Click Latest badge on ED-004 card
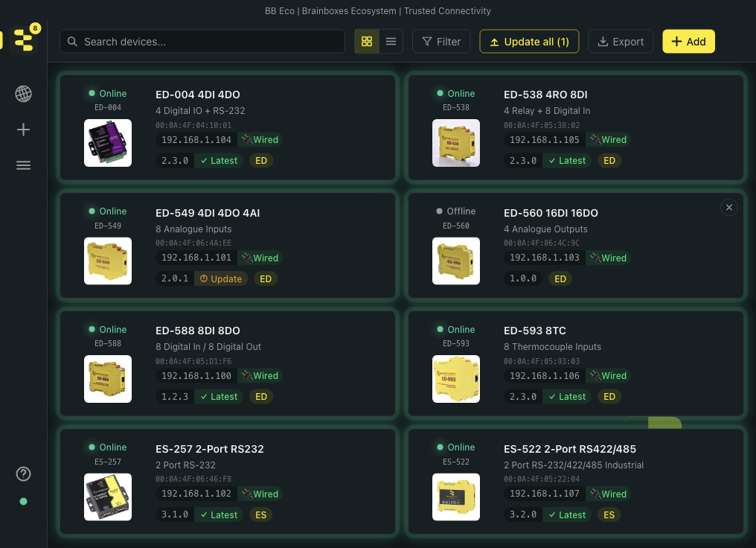This screenshot has height=548, width=756. pyautogui.click(x=219, y=161)
